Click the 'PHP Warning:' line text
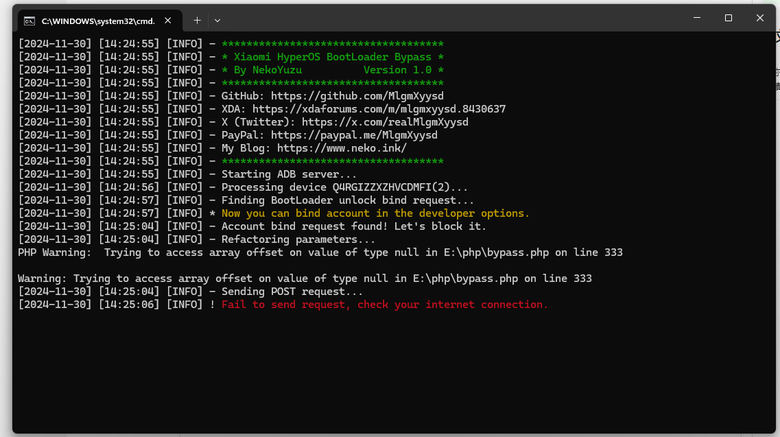The width and height of the screenshot is (780, 437). point(320,252)
